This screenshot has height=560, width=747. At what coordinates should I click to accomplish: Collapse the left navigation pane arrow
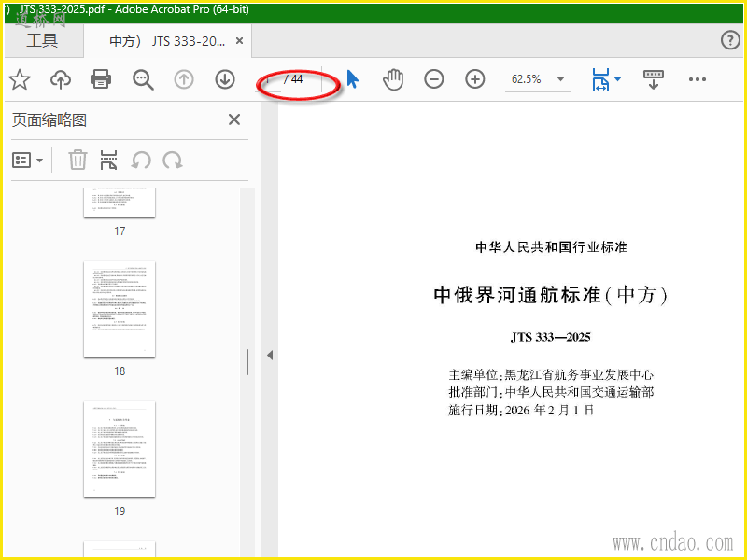[270, 356]
